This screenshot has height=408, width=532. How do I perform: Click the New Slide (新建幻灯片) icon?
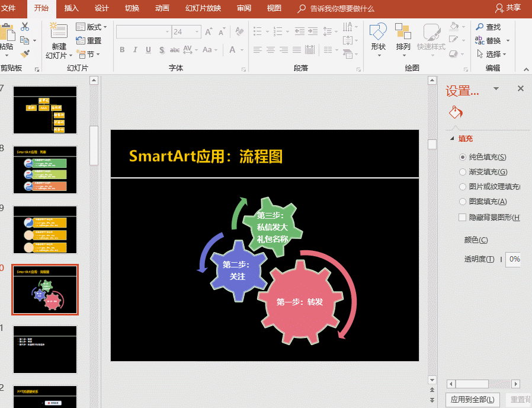coord(59,31)
